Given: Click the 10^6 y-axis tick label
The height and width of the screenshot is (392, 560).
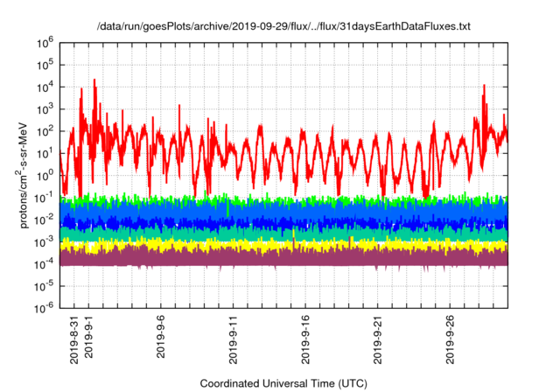Looking at the screenshot, I should click(x=45, y=43).
